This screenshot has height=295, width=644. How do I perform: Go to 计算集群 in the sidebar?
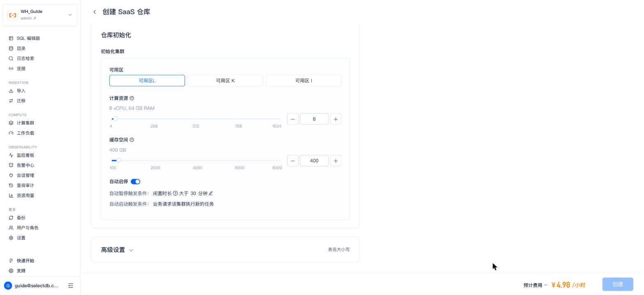(25, 123)
